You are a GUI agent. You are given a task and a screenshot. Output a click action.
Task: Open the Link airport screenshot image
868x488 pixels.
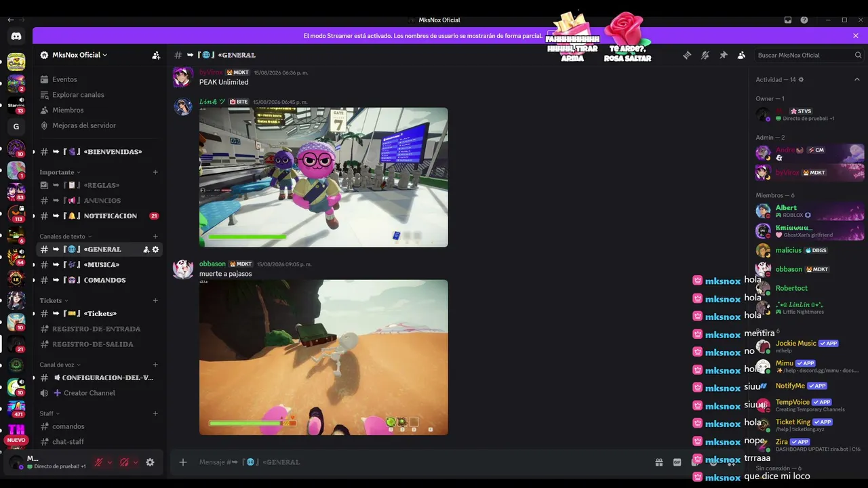323,178
